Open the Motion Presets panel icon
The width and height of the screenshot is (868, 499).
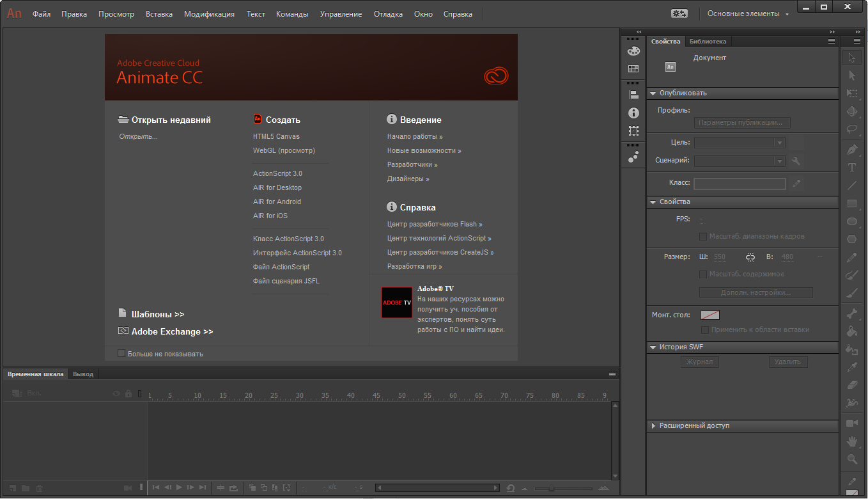click(633, 157)
